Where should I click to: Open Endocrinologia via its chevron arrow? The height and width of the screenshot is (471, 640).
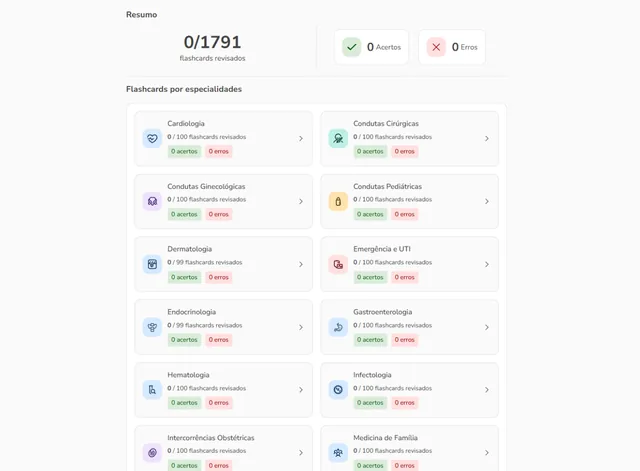(x=301, y=327)
